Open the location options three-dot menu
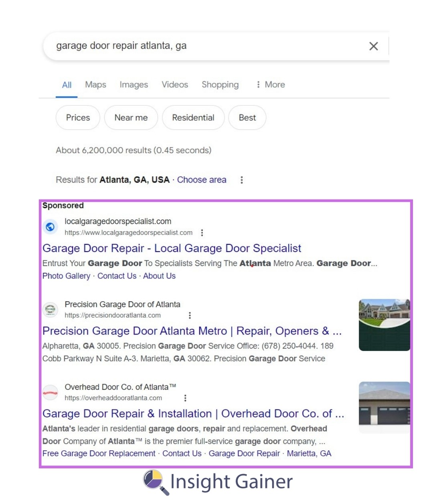The width and height of the screenshot is (433, 504). coord(241,180)
